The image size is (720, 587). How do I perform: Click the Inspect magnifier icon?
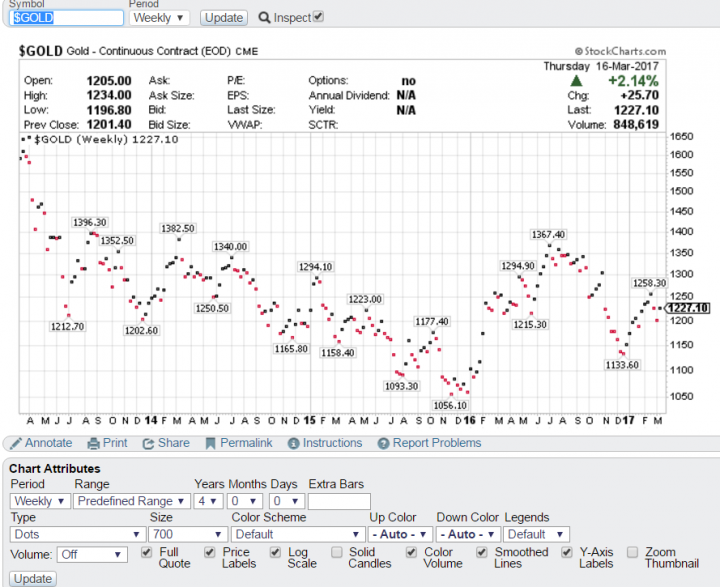264,17
